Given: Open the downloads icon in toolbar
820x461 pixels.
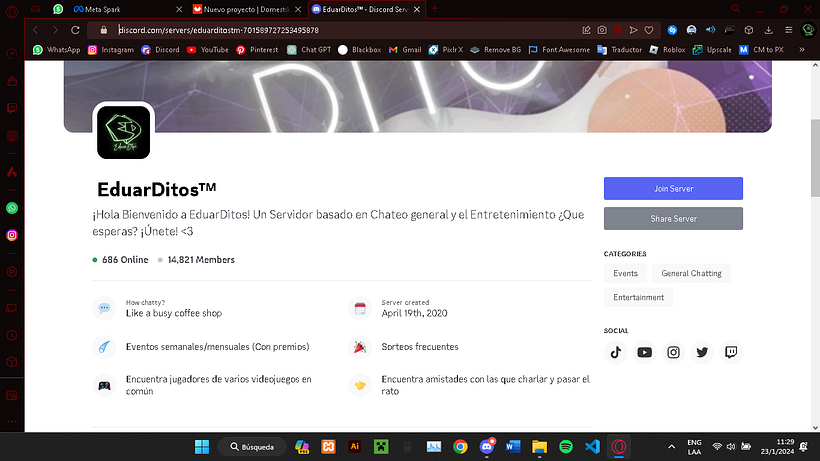Looking at the screenshot, I should [768, 30].
